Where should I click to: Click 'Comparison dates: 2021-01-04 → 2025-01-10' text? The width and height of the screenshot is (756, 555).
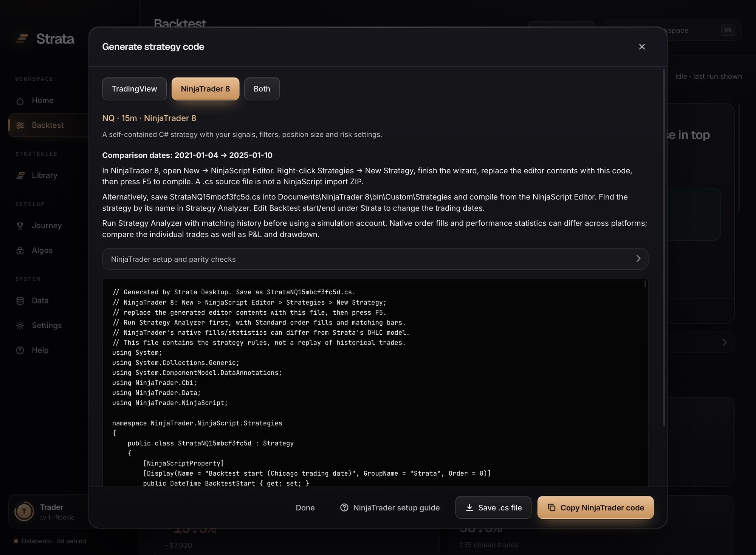click(x=187, y=155)
